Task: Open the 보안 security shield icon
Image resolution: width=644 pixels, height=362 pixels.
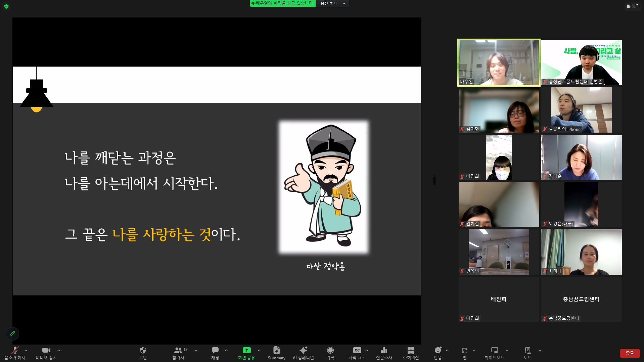Action: [x=143, y=353]
